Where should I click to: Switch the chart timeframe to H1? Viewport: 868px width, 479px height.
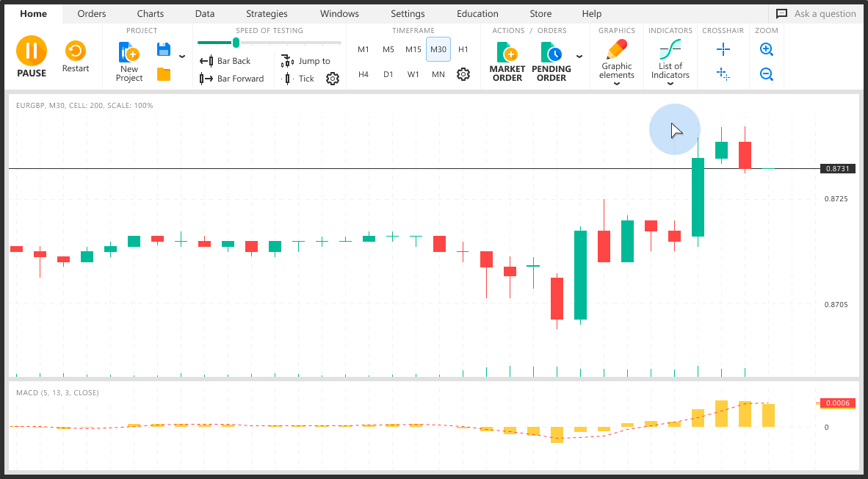tap(463, 49)
